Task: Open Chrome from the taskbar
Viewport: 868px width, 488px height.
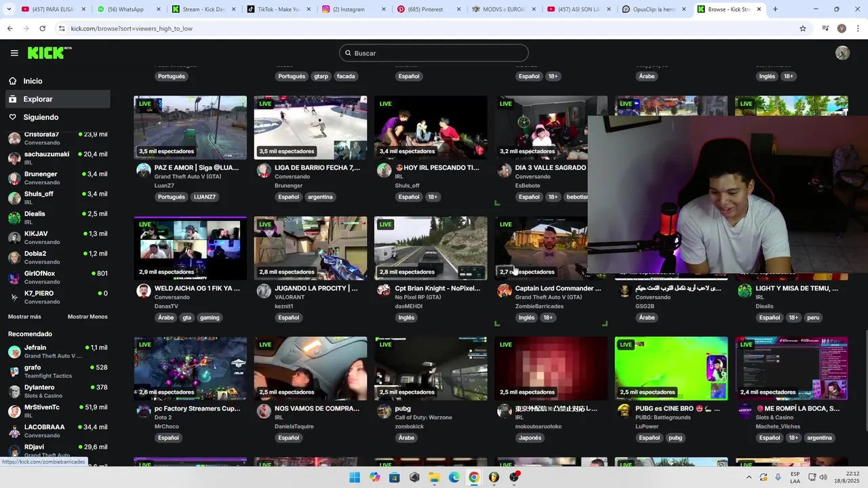Action: coord(474,477)
